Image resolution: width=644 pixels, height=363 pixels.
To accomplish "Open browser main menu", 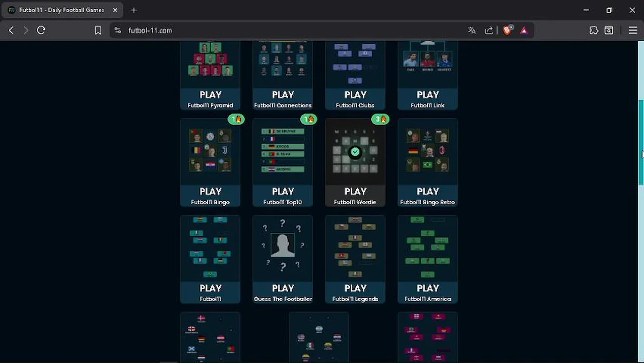I will [x=633, y=30].
